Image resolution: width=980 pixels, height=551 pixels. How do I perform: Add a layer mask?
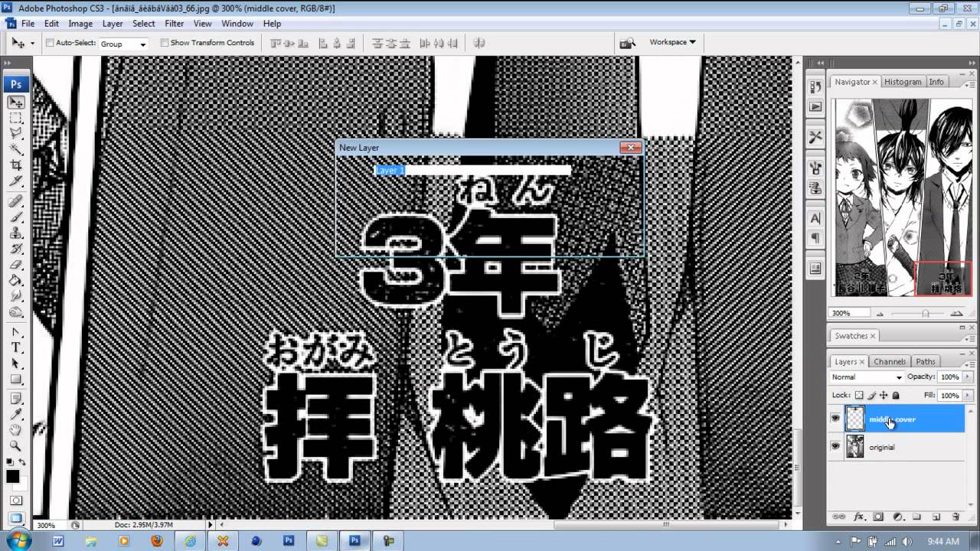pos(878,517)
